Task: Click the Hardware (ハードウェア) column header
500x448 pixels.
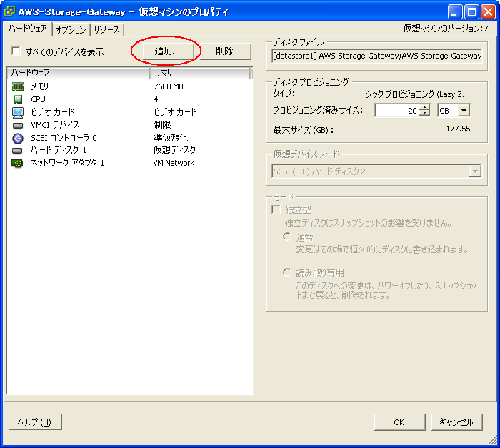Action: pos(79,73)
